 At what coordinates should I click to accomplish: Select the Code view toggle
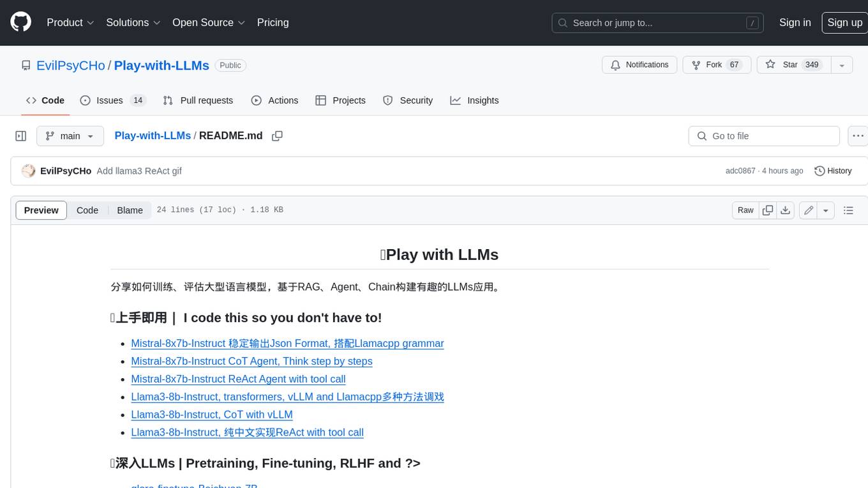(87, 210)
